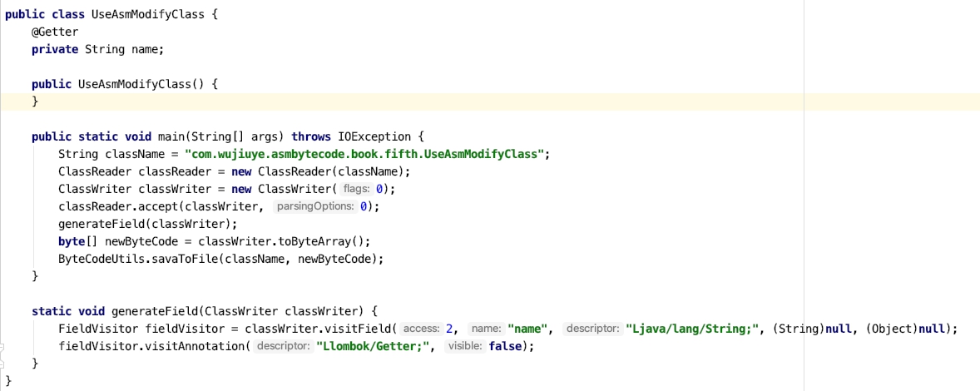Image resolution: width=980 pixels, height=391 pixels.
Task: Click the visitAnnotation method call
Action: 195,346
